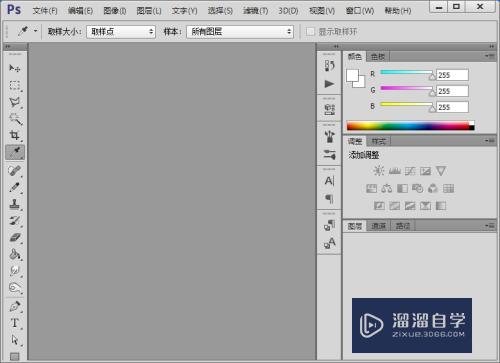Select the Rectangular Marquee tool
The width and height of the screenshot is (500, 363).
[15, 85]
